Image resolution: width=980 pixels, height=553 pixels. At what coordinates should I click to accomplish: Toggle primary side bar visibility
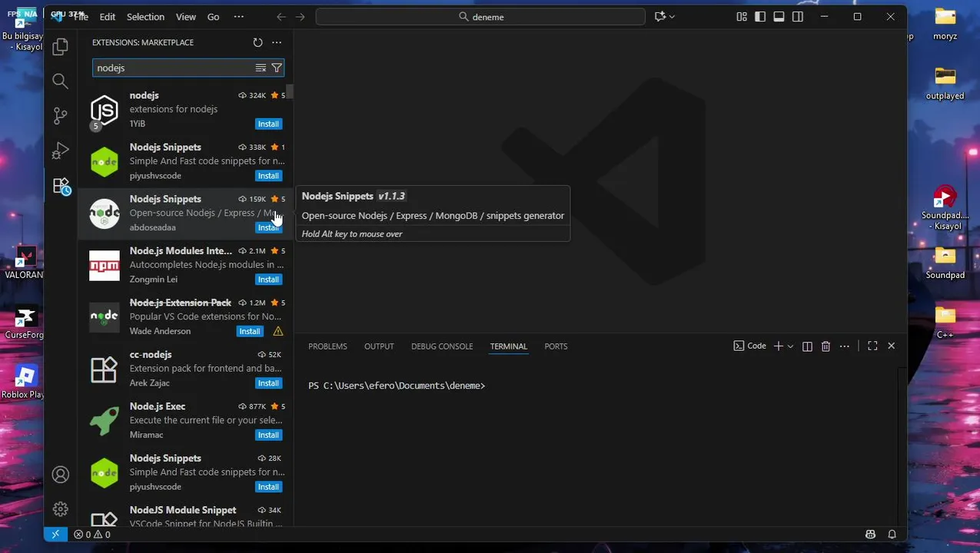(x=760, y=16)
